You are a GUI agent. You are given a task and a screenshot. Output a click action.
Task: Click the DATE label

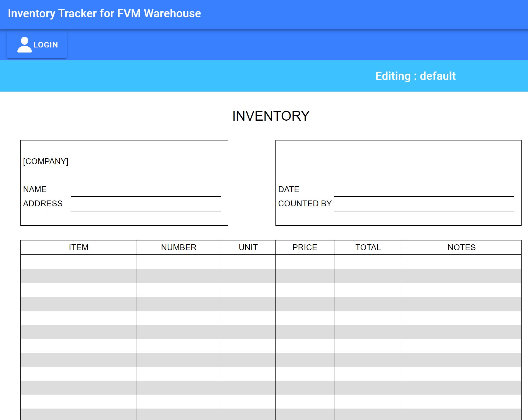tap(289, 189)
